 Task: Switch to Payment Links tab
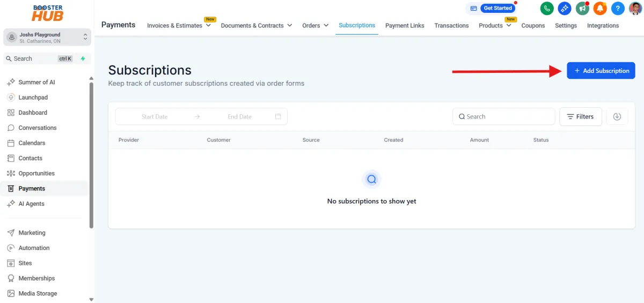click(405, 25)
